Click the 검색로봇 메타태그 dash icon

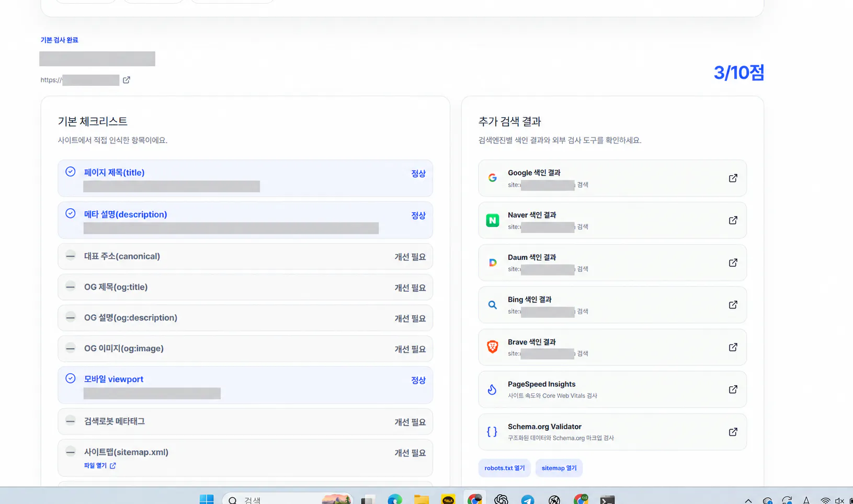(x=71, y=421)
